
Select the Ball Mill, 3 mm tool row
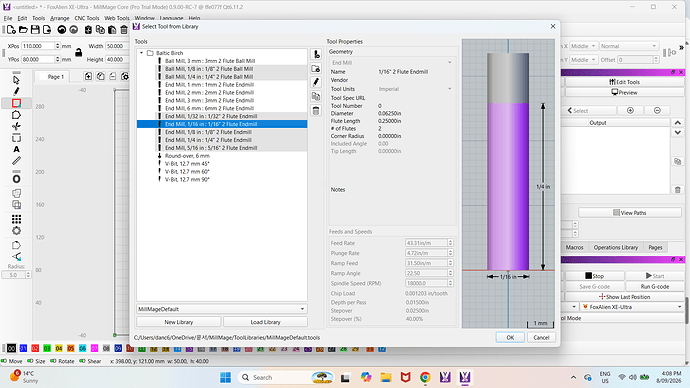pos(210,61)
